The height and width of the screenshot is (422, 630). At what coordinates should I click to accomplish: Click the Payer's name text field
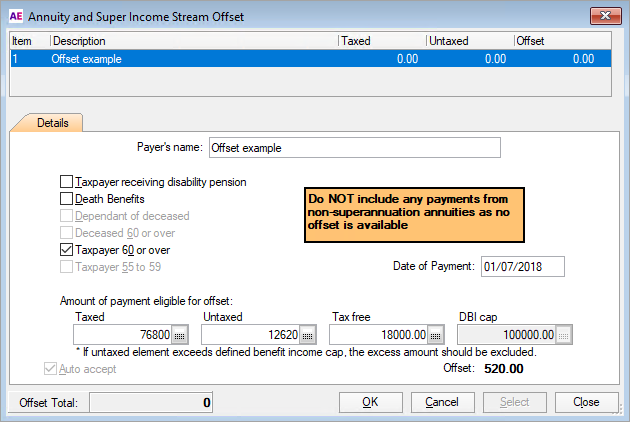pos(352,148)
